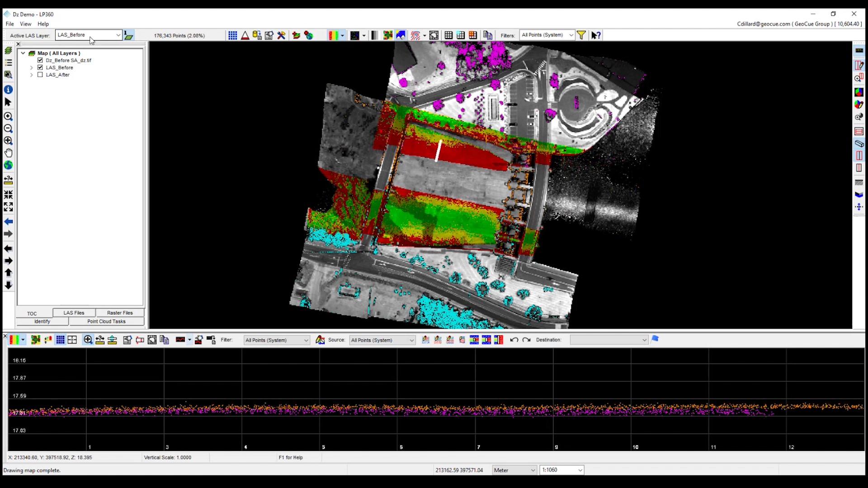Switch to the LAS Files tab

click(74, 313)
